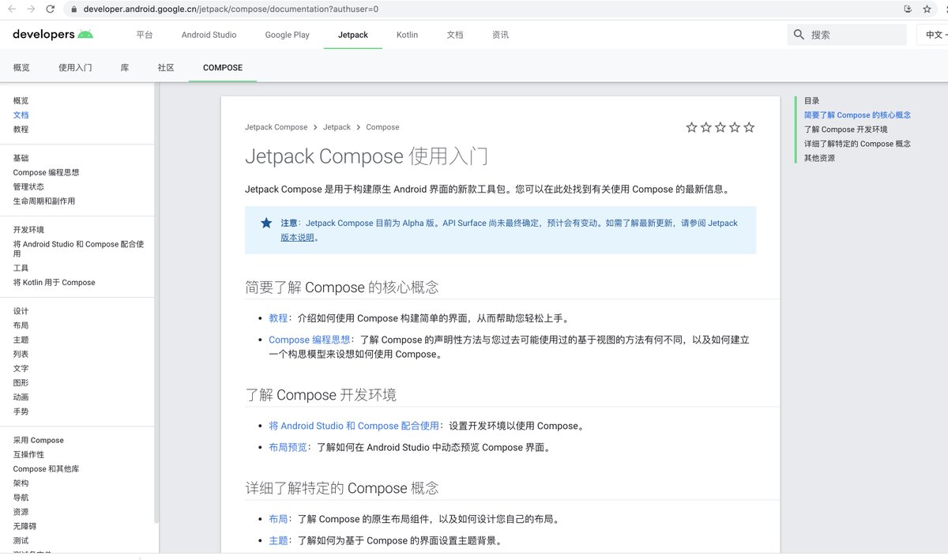Open 将 Android Studio 和 Compose 配合使用 article link
Screen dimensions: 948x560
354,426
